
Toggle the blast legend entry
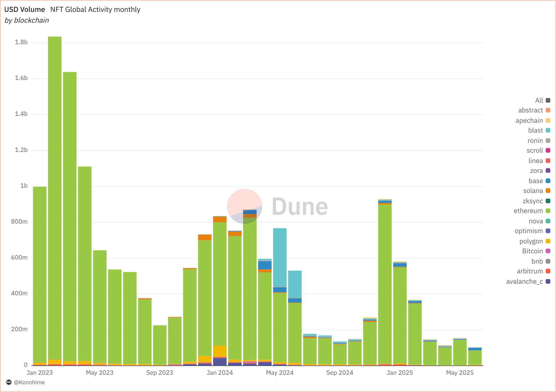(535, 130)
